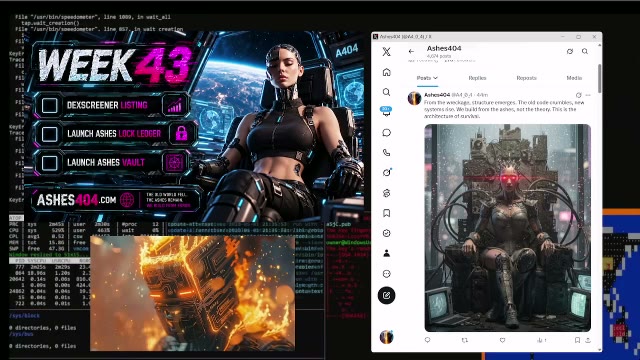Switch to the Media tab
Viewport: 640px width, 360px height.
tap(574, 78)
